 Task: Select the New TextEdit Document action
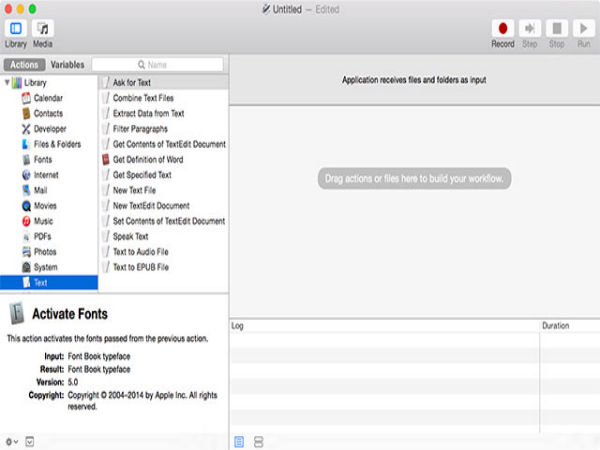[x=164, y=205]
